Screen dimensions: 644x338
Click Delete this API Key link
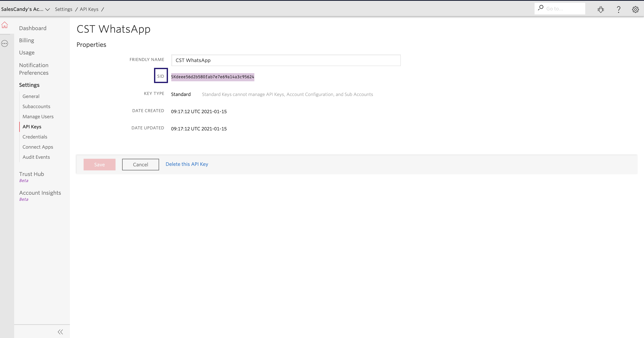[x=187, y=164]
